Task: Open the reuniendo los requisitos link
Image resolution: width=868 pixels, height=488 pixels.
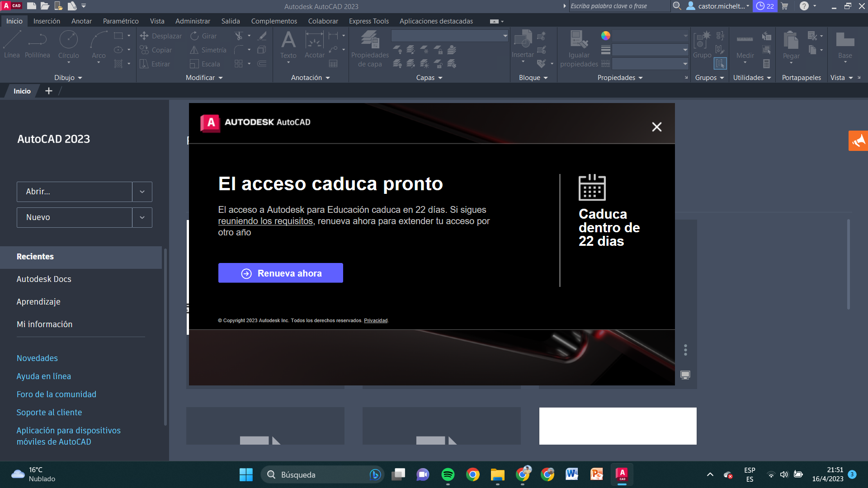Action: tap(265, 221)
